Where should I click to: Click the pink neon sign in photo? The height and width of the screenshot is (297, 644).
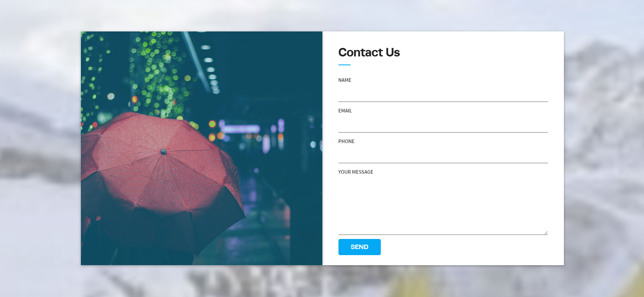pyautogui.click(x=240, y=129)
